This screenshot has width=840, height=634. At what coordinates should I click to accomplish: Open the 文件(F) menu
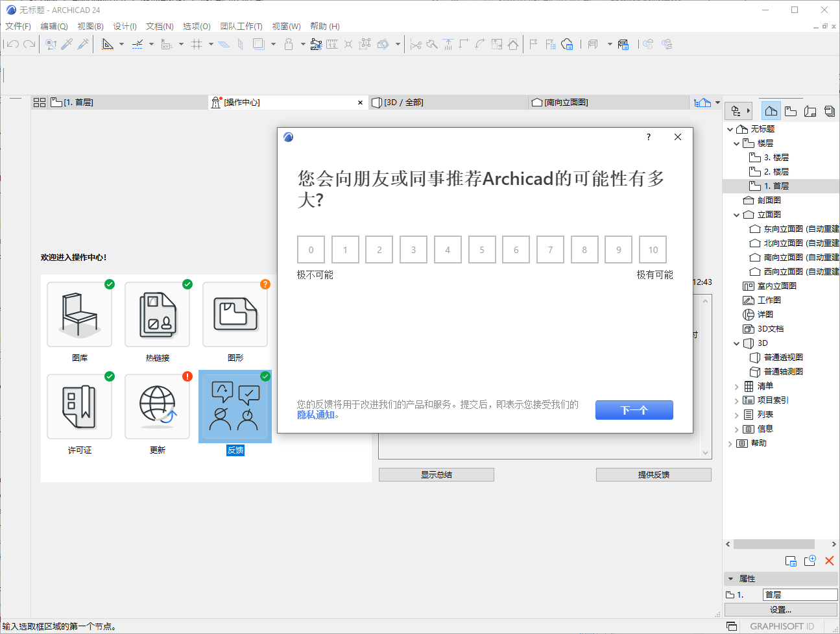[18, 26]
